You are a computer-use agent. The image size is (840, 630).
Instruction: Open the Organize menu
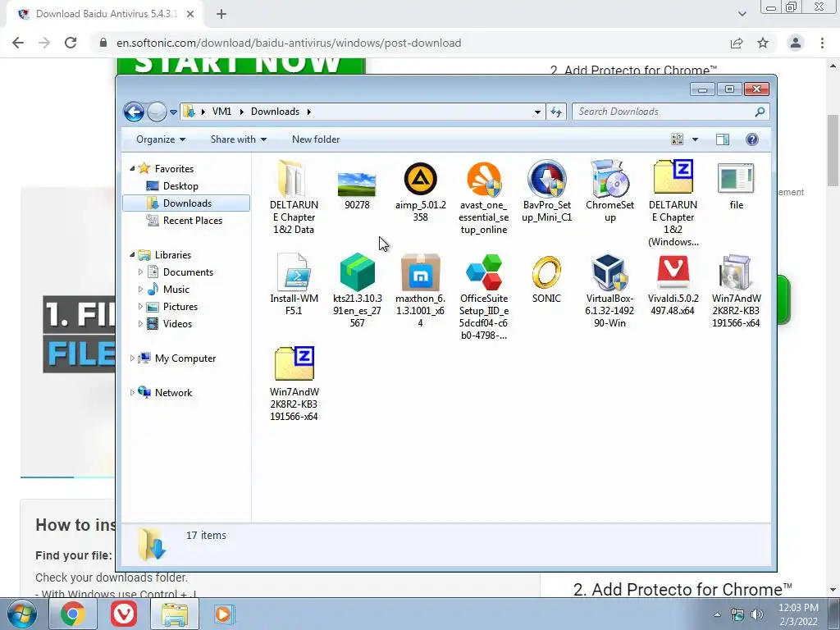[161, 139]
